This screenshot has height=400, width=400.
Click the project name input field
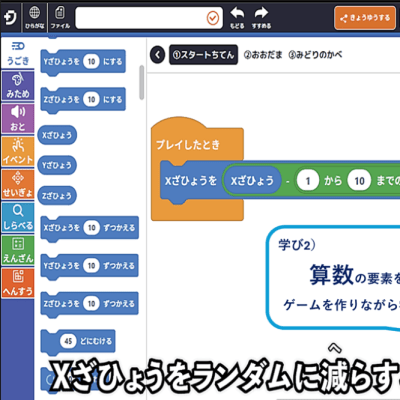pyautogui.click(x=149, y=18)
